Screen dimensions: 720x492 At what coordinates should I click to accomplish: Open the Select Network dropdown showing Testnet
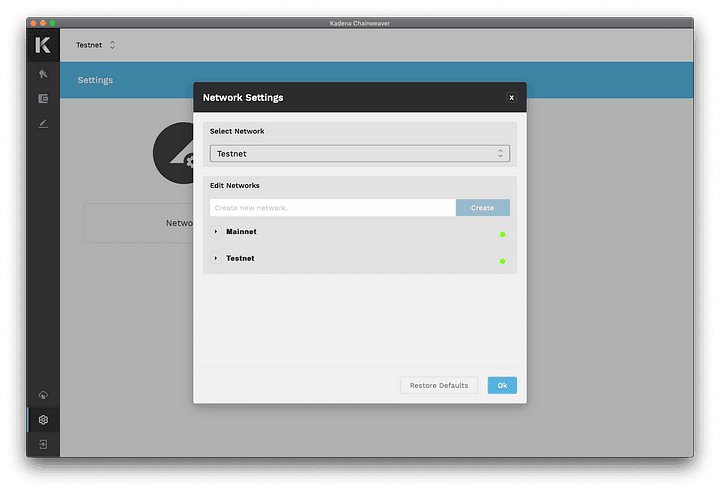click(360, 153)
